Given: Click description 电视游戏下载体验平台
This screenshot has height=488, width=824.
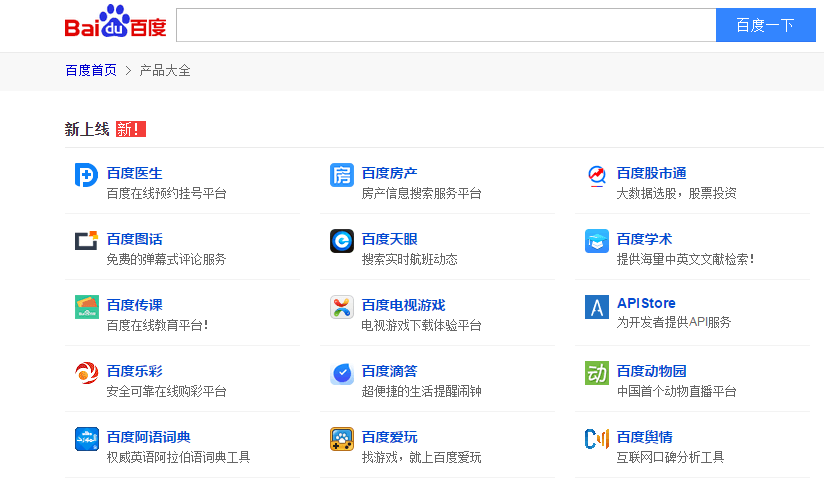Looking at the screenshot, I should click(421, 326).
